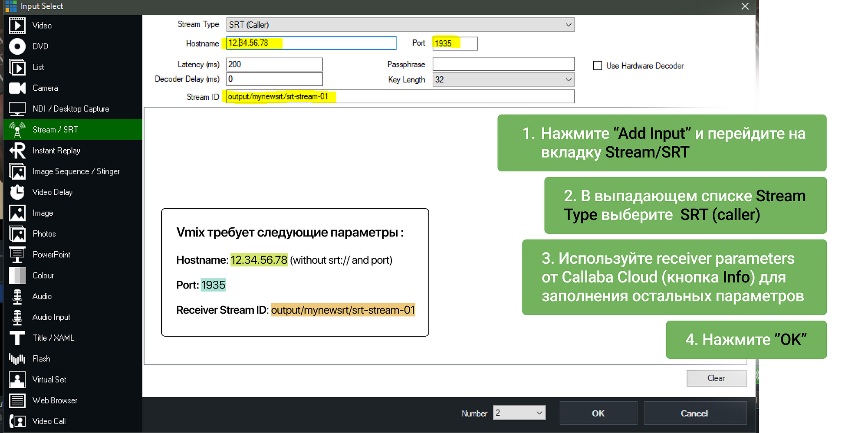
Task: Select the Camera input icon
Action: pyautogui.click(x=17, y=88)
